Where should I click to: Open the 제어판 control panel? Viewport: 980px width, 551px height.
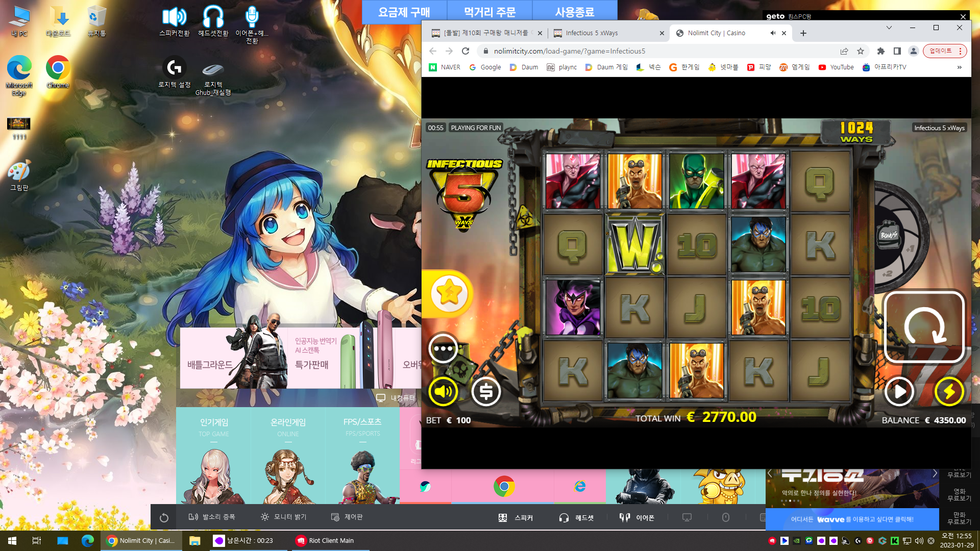(347, 517)
